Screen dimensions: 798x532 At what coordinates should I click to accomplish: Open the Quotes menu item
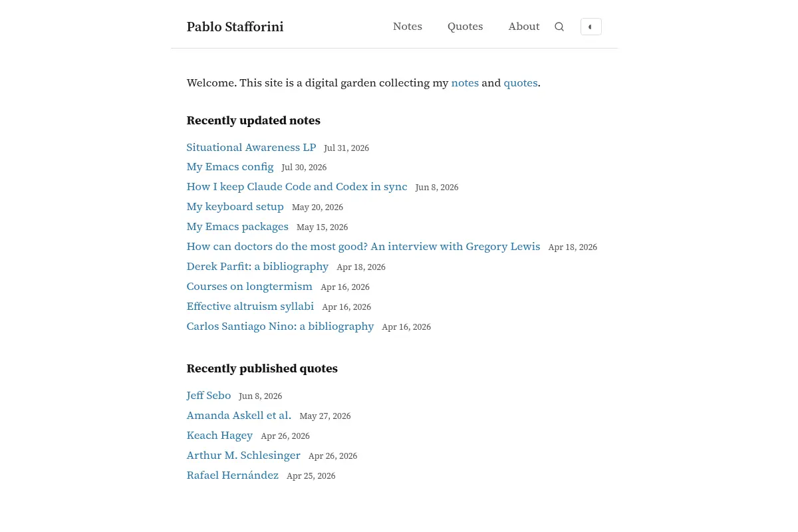point(465,27)
